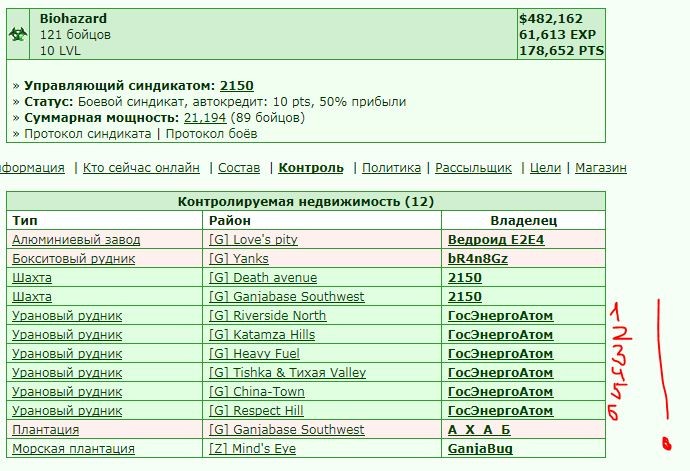Open district [G] Heavy Fuel
Screen dimensions: 690x471
(254, 353)
